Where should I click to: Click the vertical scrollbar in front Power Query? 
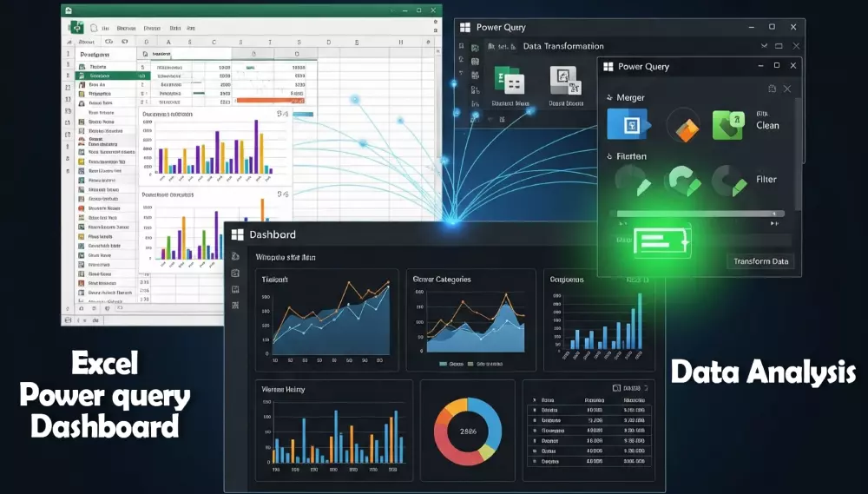[798, 154]
